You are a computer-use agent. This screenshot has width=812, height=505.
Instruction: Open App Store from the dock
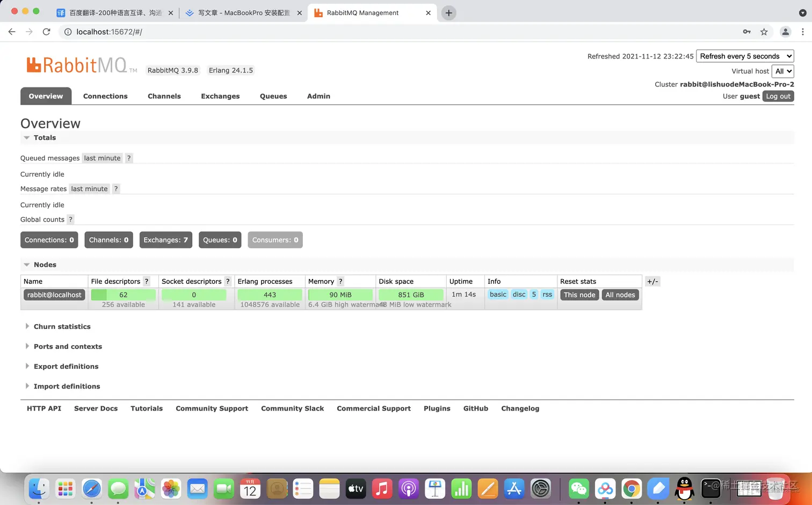point(514,488)
